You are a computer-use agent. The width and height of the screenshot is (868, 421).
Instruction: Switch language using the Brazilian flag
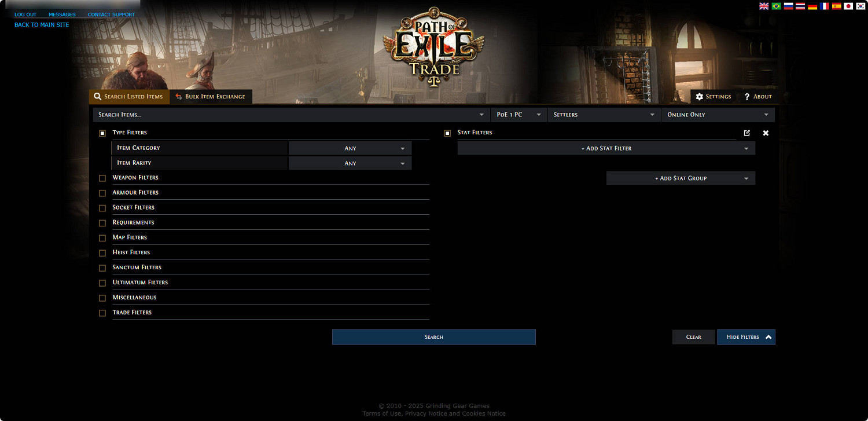pyautogui.click(x=776, y=6)
